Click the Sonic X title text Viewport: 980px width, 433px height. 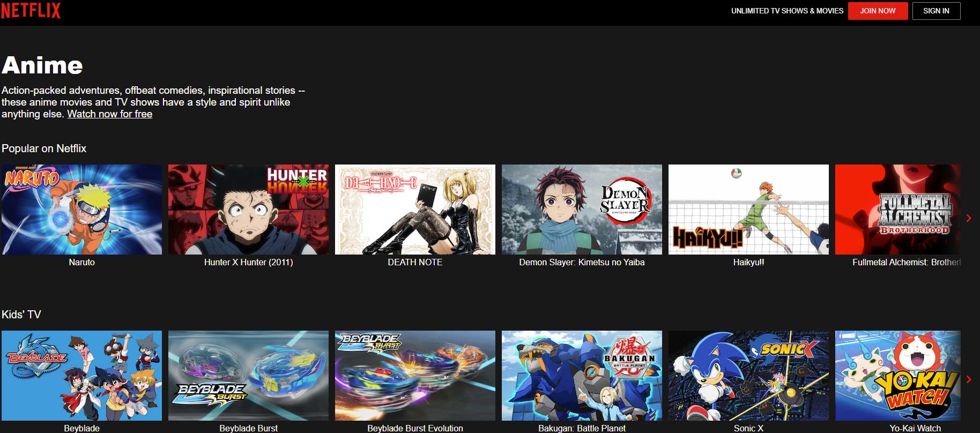(748, 428)
